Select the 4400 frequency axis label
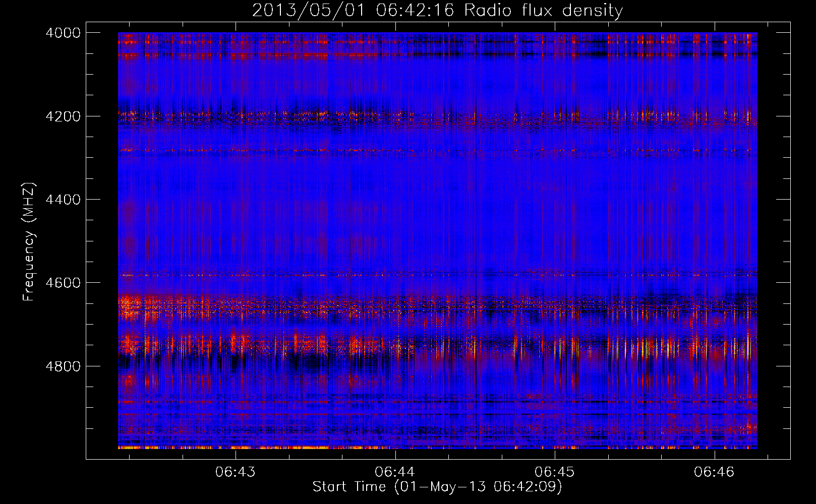This screenshot has width=816, height=504. point(63,200)
